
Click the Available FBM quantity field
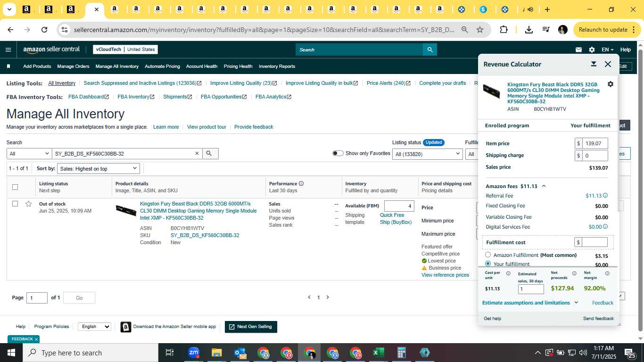[x=399, y=206]
